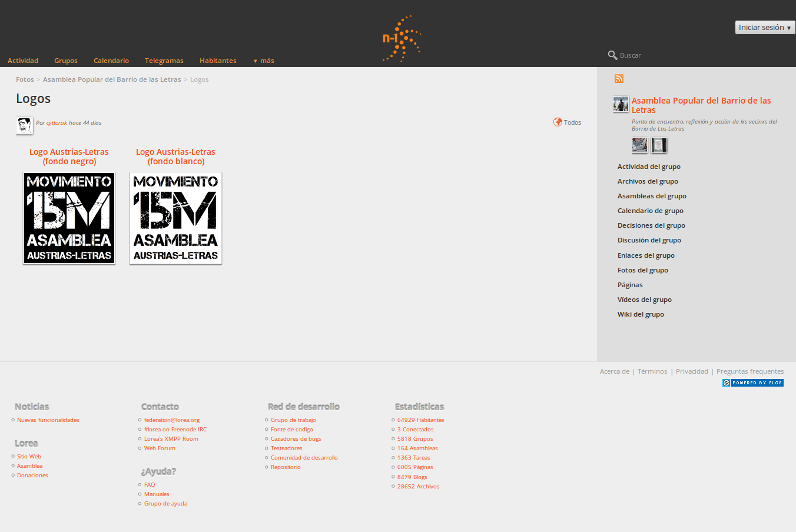
Task: Open the white-background Movimiento 15M logo thumbnail
Action: coord(175,218)
